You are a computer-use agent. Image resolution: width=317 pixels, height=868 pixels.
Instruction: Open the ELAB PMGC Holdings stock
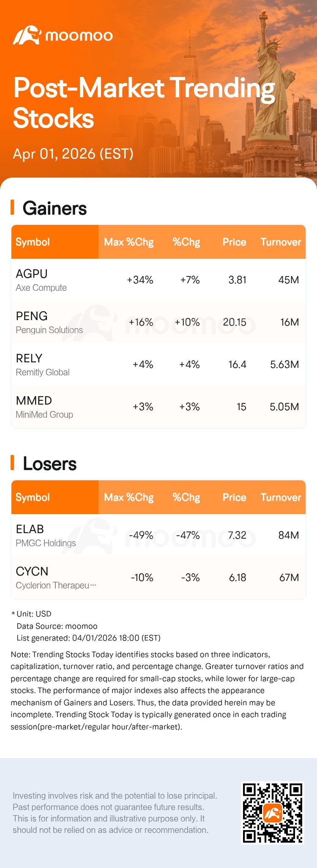(x=45, y=535)
